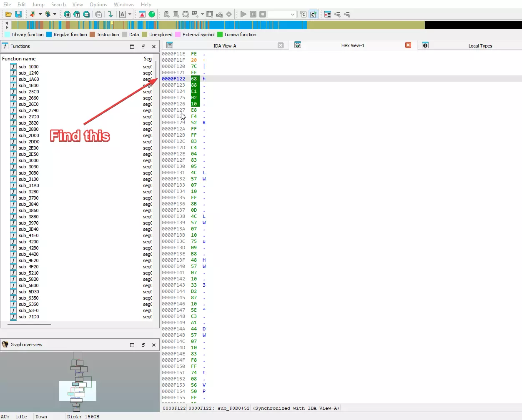Open the View menu
Image resolution: width=522 pixels, height=420 pixels.
(78, 5)
